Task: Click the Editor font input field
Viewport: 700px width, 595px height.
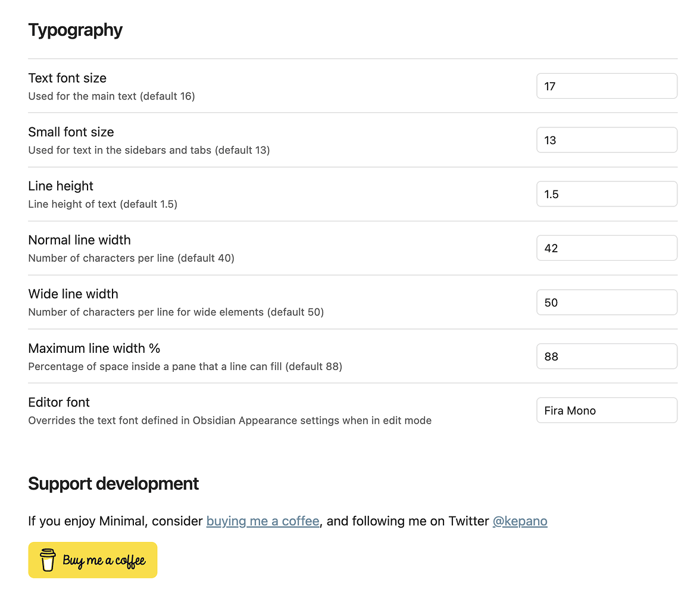Action: pyautogui.click(x=607, y=411)
